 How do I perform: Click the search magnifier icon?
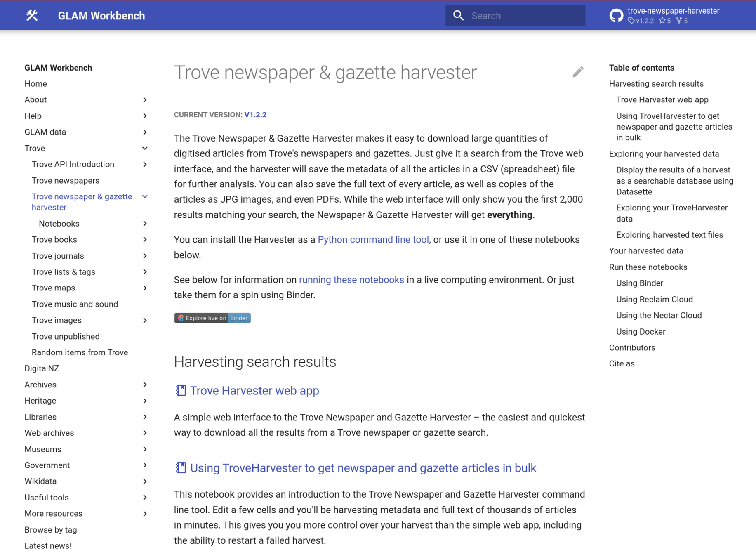coord(458,16)
